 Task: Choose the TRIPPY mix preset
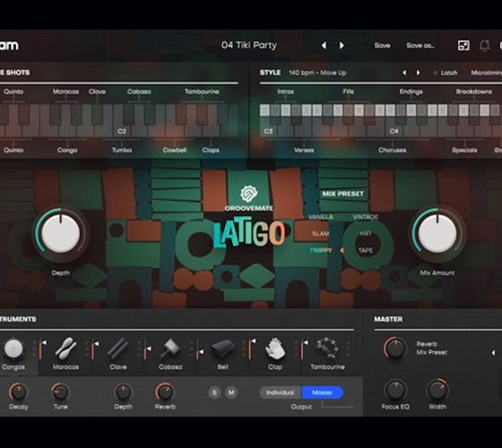(321, 250)
